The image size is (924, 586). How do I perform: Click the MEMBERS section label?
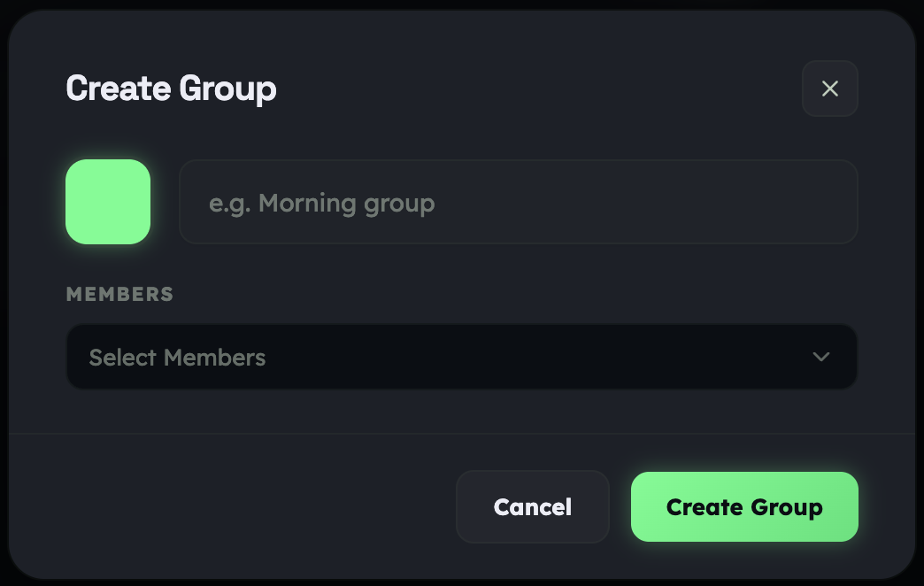point(119,294)
